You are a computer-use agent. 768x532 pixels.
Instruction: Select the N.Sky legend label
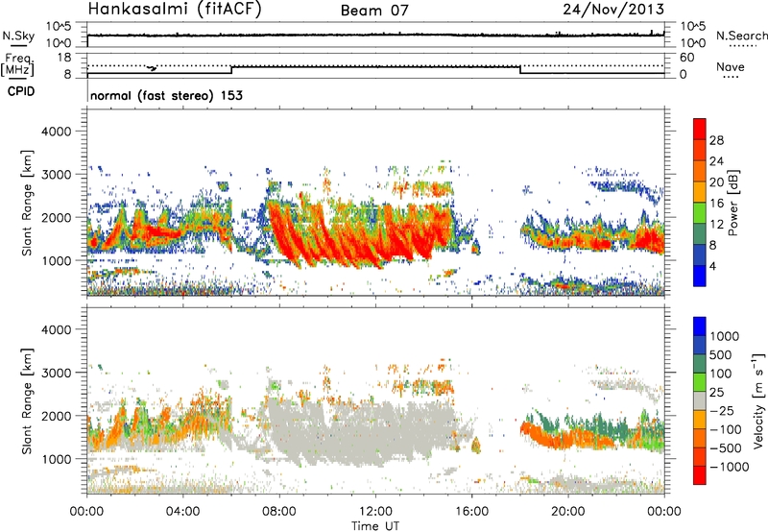click(18, 36)
